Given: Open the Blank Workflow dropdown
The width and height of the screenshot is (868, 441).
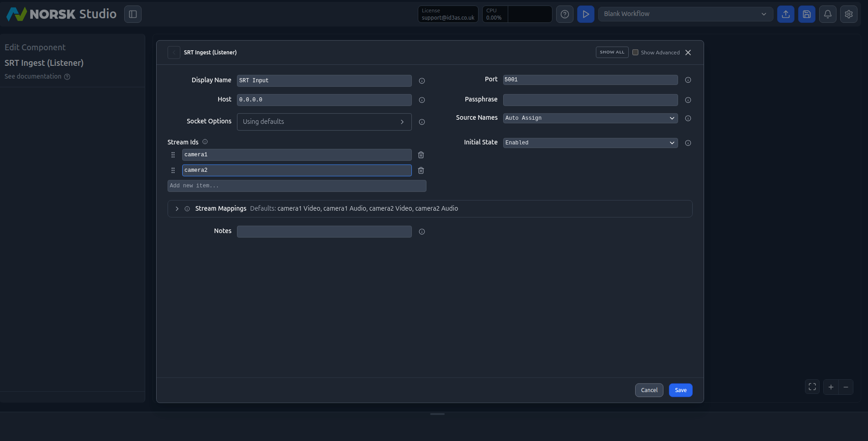Looking at the screenshot, I should [x=685, y=14].
